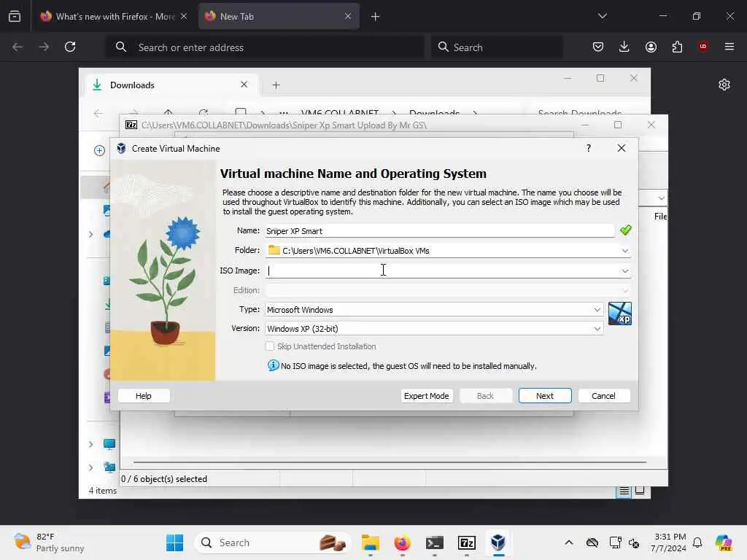
Task: Click the question mark help icon in dialog title
Action: 589,148
